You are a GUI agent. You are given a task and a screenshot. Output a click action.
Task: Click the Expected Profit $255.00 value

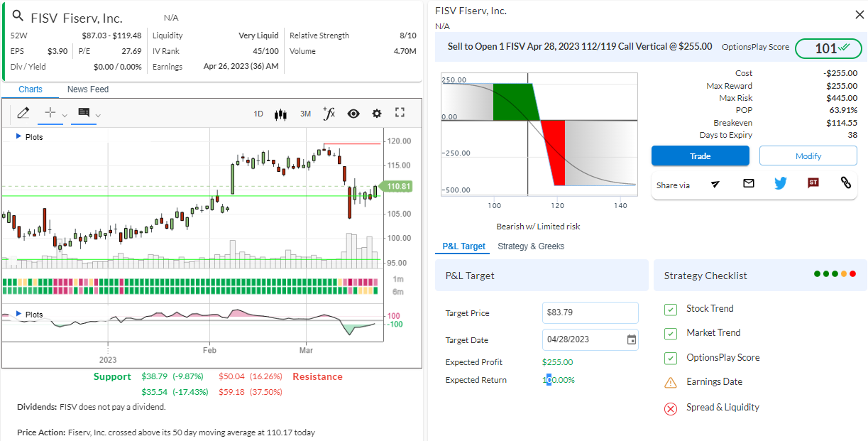click(x=558, y=362)
